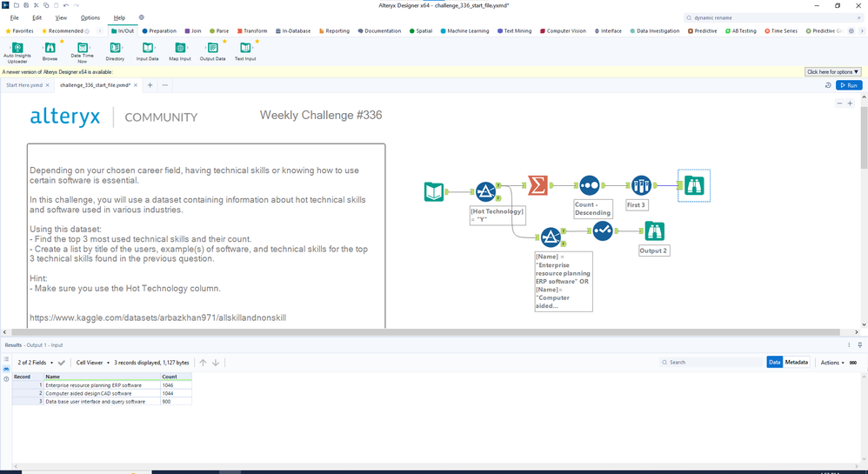Viewport: 868px width, 474px height.
Task: Open the Cell Viewer dropdown
Action: tap(93, 363)
